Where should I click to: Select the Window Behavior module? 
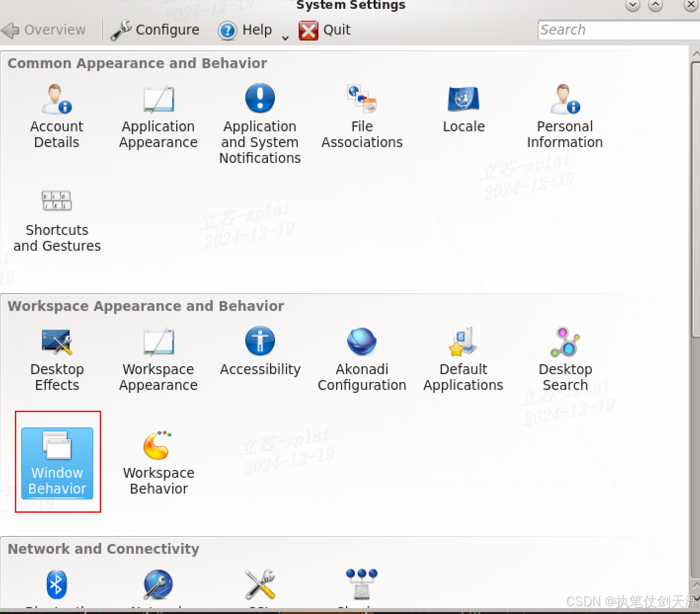pyautogui.click(x=57, y=463)
